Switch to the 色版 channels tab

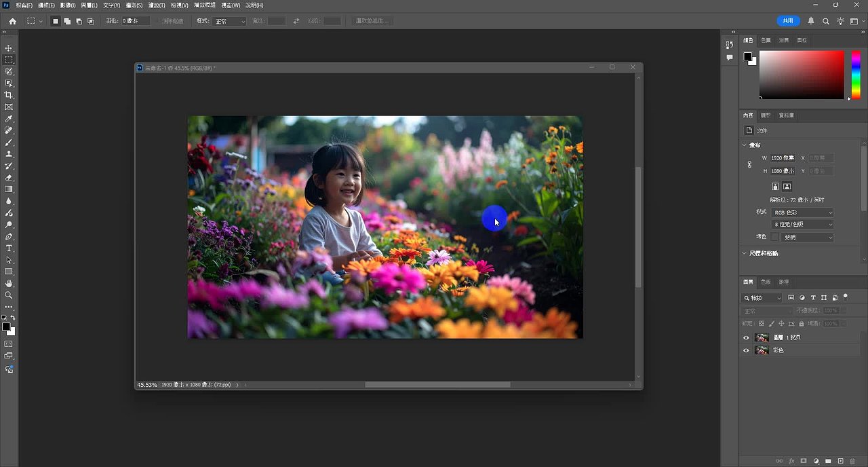766,282
